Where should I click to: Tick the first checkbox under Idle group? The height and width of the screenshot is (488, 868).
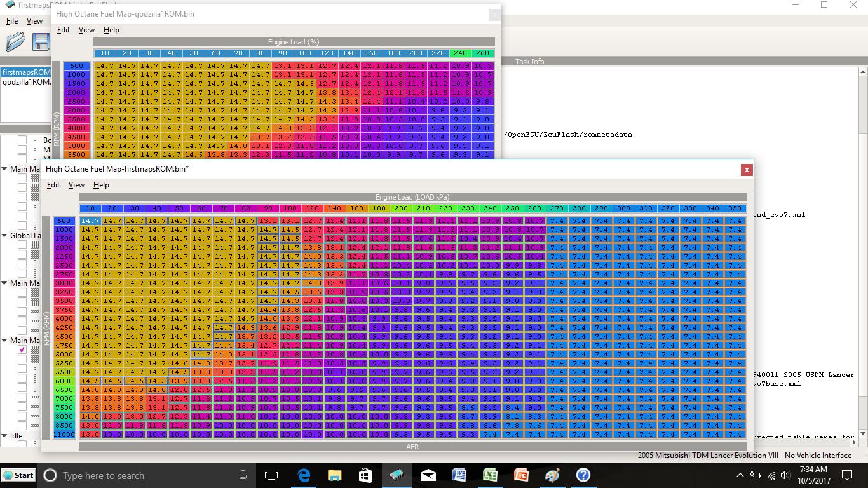[22, 445]
